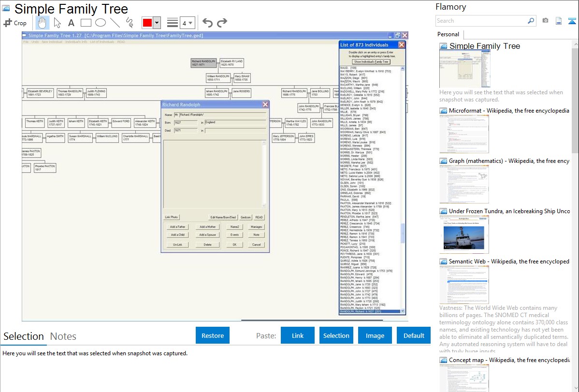579x392 pixels.
Task: Activate the hand pan tool
Action: coord(42,23)
